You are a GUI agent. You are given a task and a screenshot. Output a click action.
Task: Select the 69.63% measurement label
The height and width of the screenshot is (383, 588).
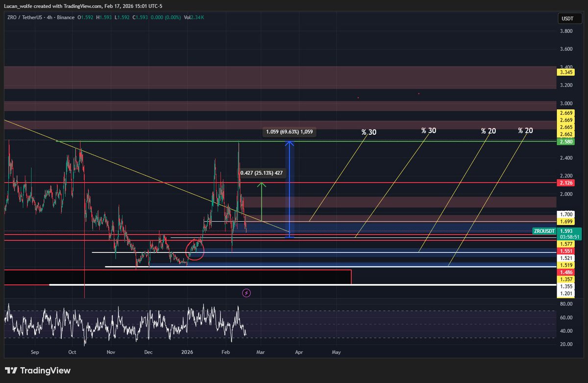click(x=289, y=131)
